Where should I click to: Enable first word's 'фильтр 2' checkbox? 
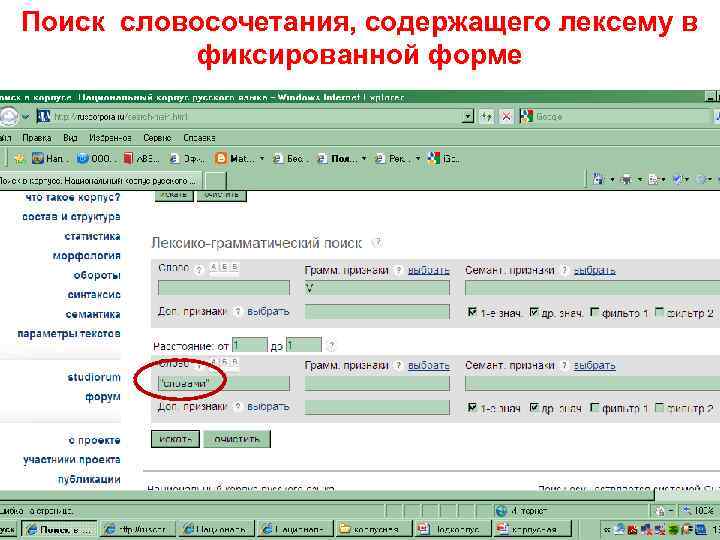(x=659, y=312)
